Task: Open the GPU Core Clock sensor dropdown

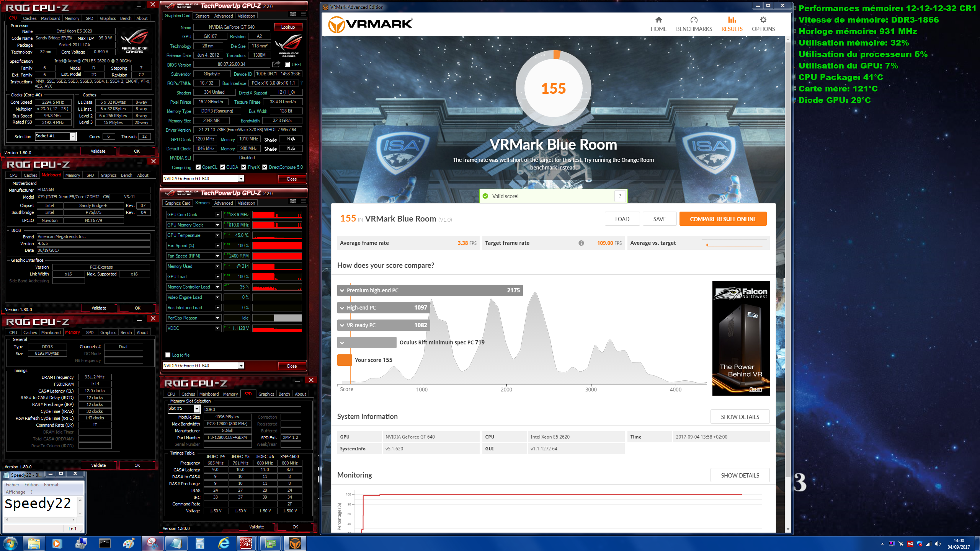Action: tap(217, 215)
